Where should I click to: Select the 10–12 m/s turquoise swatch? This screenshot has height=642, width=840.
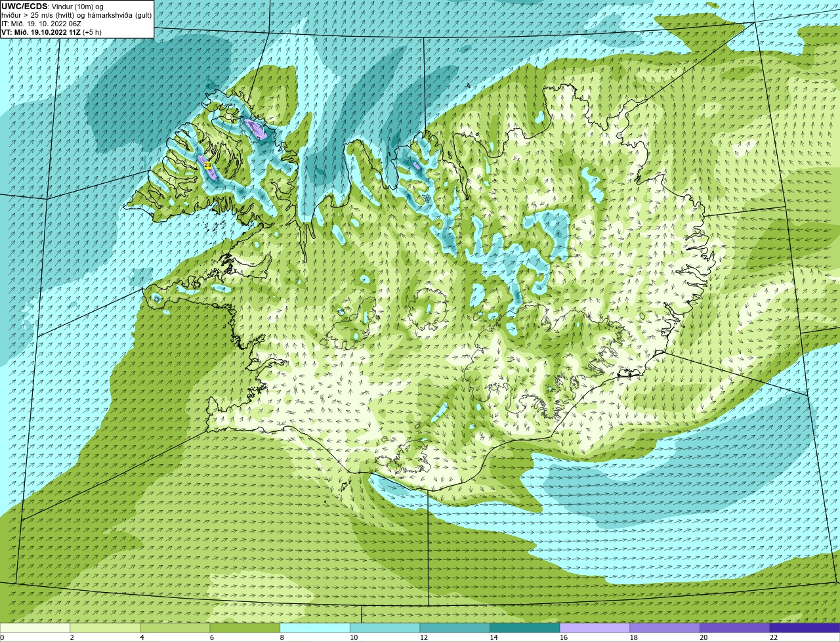point(385,628)
